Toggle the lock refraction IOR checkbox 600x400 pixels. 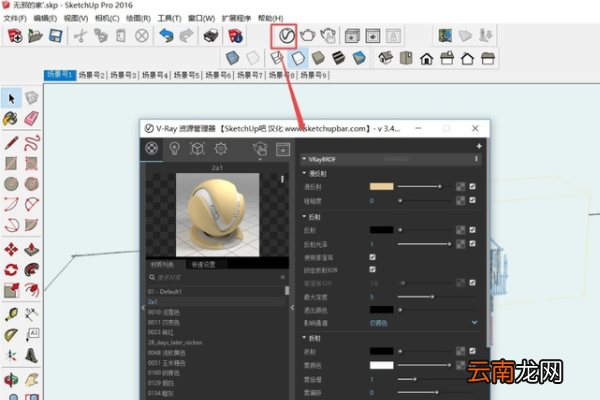pos(372,269)
